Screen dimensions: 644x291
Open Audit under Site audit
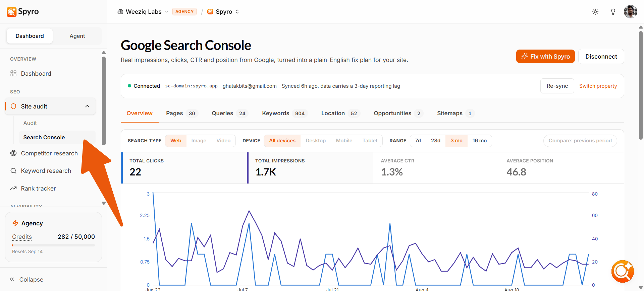30,123
